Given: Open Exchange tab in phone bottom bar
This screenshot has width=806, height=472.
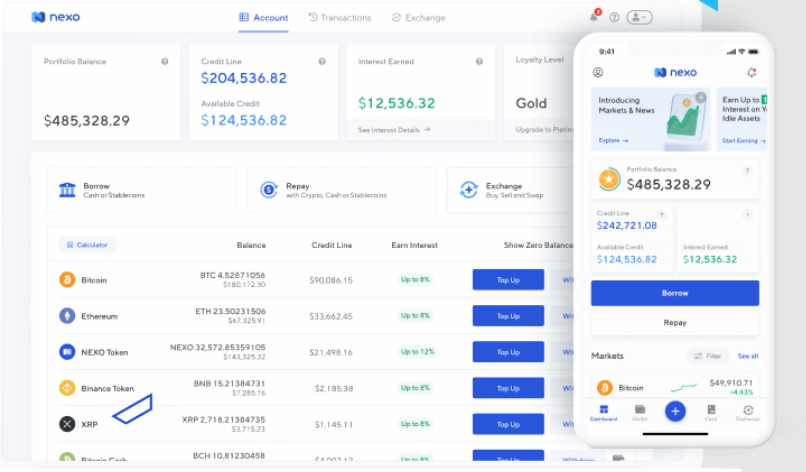Looking at the screenshot, I should (748, 413).
